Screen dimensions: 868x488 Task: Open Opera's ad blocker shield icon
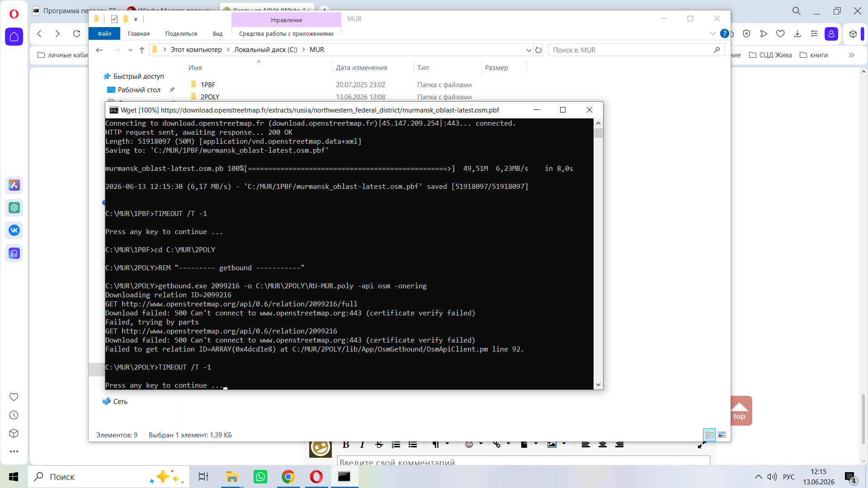746,33
